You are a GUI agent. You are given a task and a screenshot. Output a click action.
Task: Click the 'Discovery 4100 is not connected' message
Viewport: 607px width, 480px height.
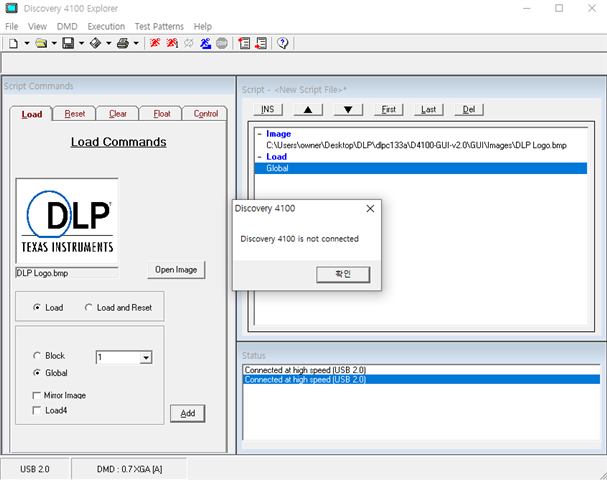click(300, 239)
